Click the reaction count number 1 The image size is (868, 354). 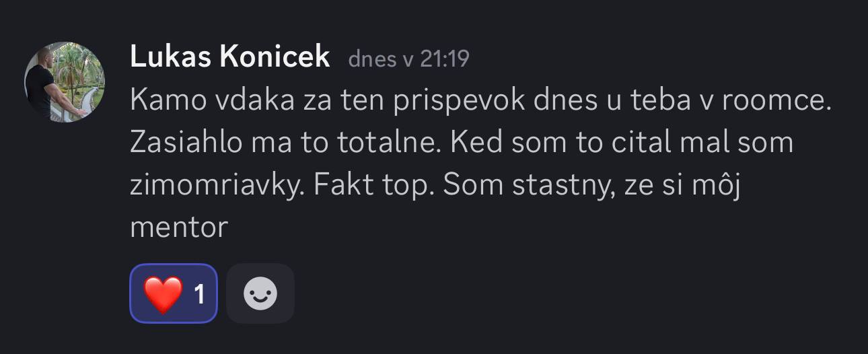tap(199, 294)
